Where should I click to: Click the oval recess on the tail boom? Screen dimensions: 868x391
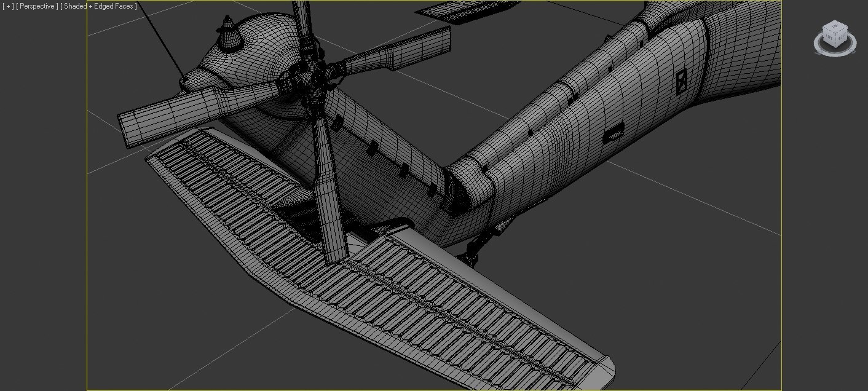[615, 135]
